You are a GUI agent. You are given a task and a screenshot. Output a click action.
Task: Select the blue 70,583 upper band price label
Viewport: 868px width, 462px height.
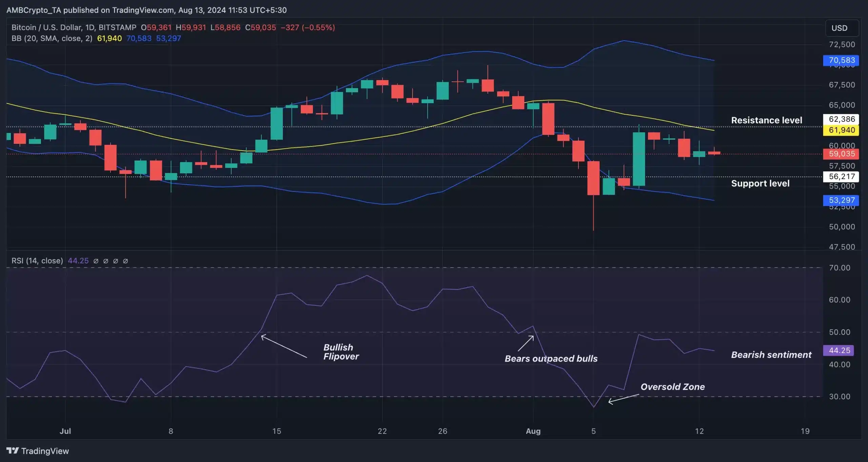click(841, 60)
